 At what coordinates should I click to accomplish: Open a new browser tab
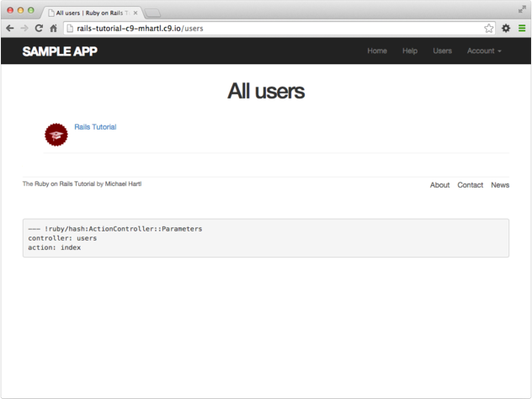point(153,13)
